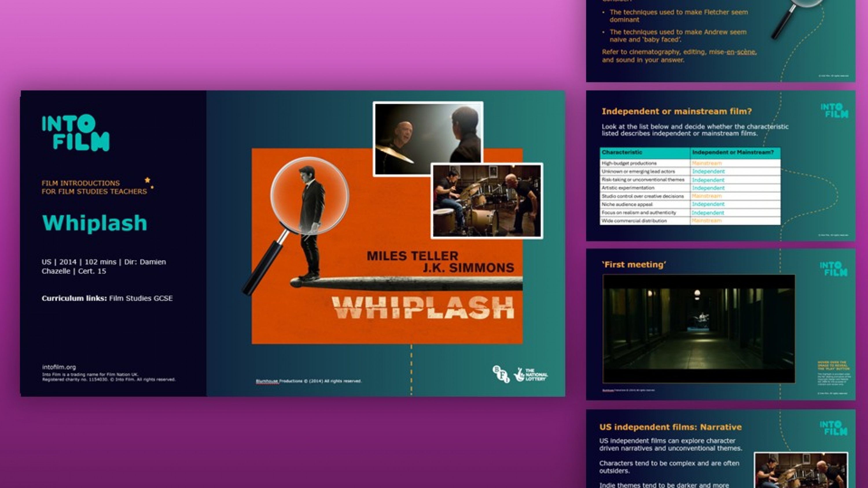Click the 'Characteristic' table header
The width and height of the screenshot is (868, 488).
click(645, 153)
